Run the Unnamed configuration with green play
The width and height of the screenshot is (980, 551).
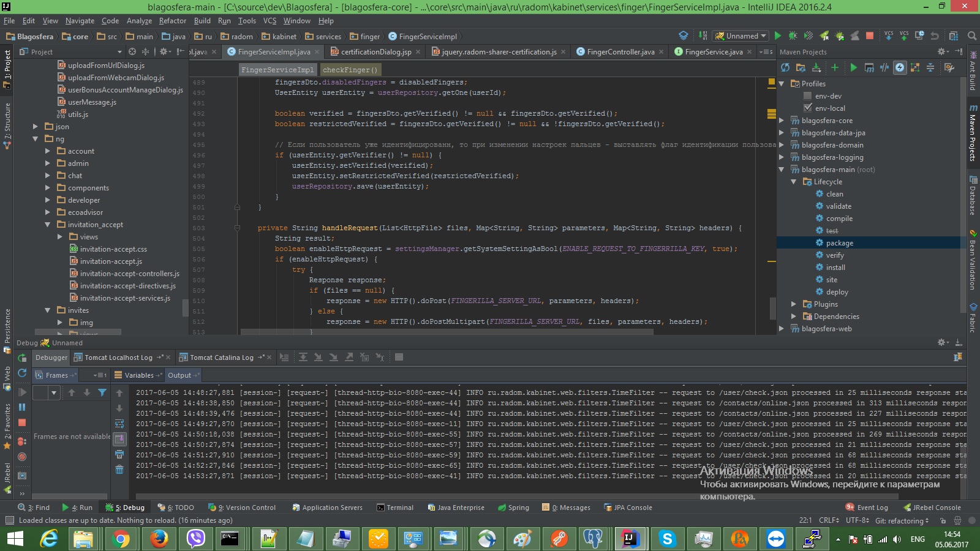point(778,36)
